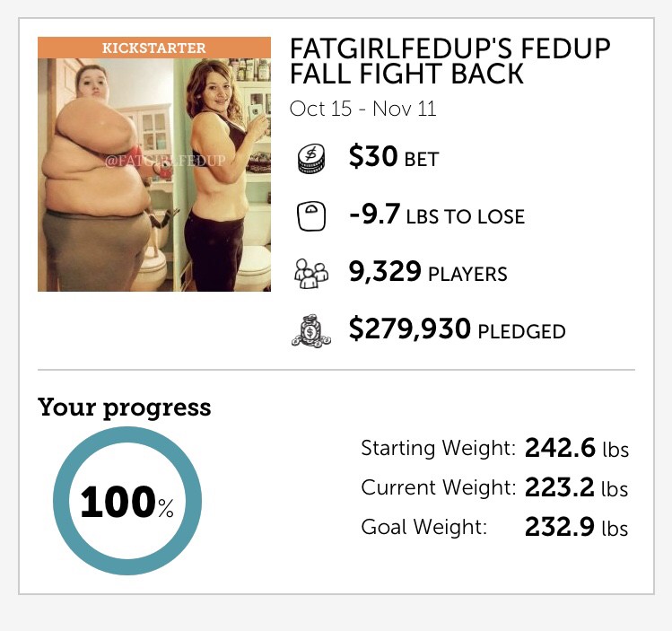This screenshot has height=631, width=672.
Task: Click the Current Weight label
Action: 439,487
